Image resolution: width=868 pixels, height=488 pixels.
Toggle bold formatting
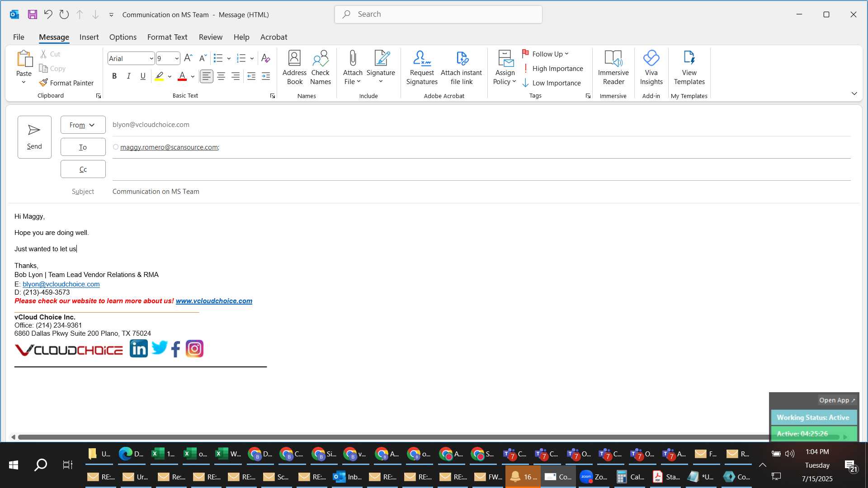coord(114,76)
